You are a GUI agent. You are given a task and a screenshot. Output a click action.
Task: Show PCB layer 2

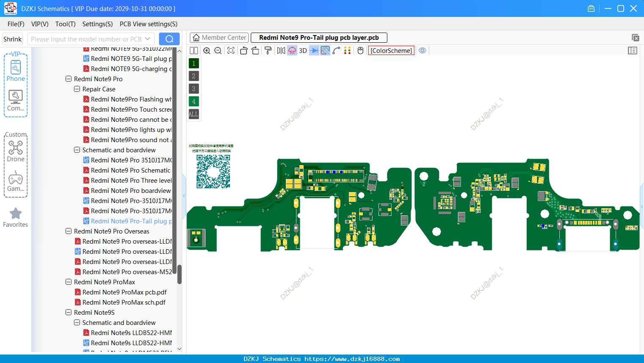coord(194,76)
